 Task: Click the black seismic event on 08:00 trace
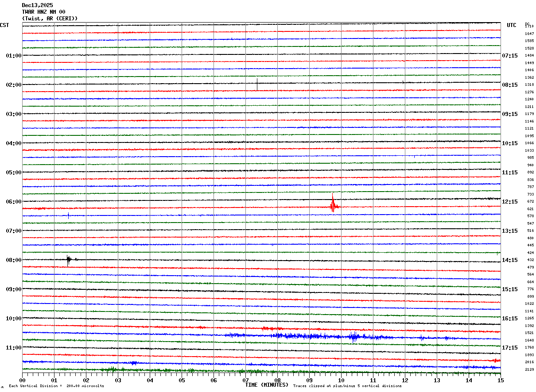pyautogui.click(x=68, y=260)
